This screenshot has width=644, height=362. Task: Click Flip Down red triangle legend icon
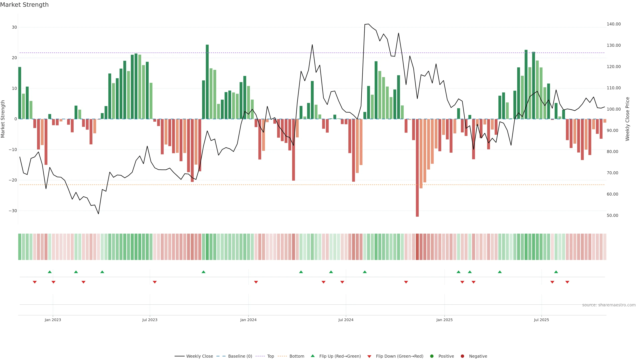tap(369, 356)
